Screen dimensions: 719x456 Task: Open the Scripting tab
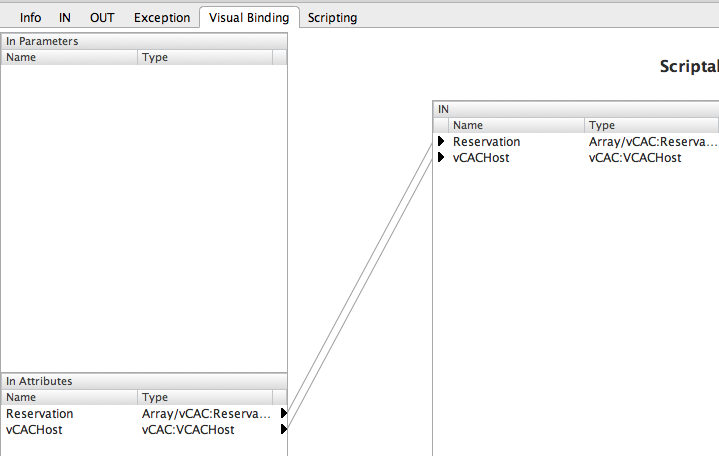click(332, 18)
